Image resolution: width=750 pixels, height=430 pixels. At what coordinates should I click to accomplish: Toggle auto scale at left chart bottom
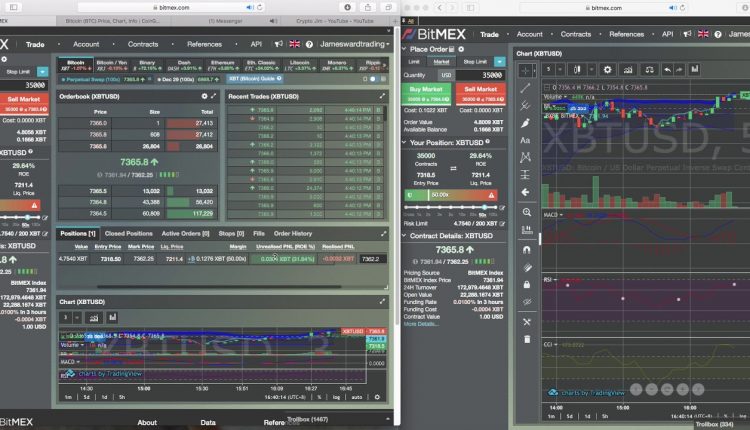click(357, 397)
